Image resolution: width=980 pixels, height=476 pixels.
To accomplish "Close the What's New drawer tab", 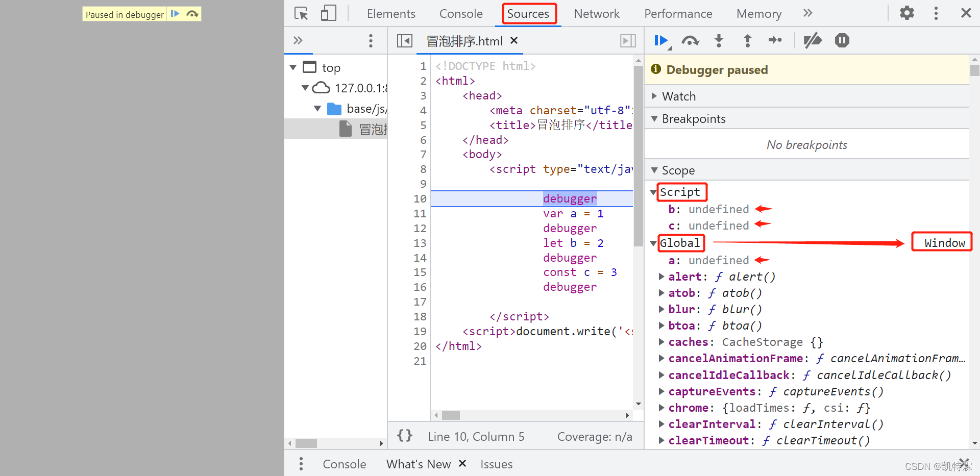I will [x=462, y=463].
